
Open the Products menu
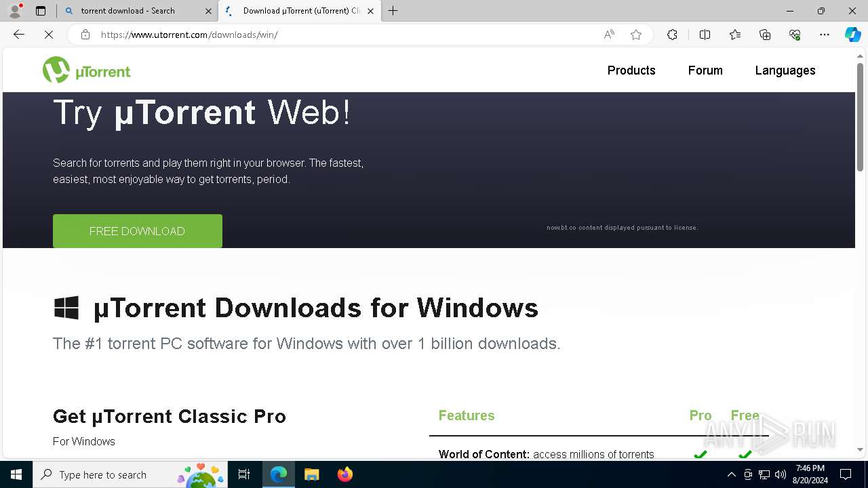pos(631,70)
